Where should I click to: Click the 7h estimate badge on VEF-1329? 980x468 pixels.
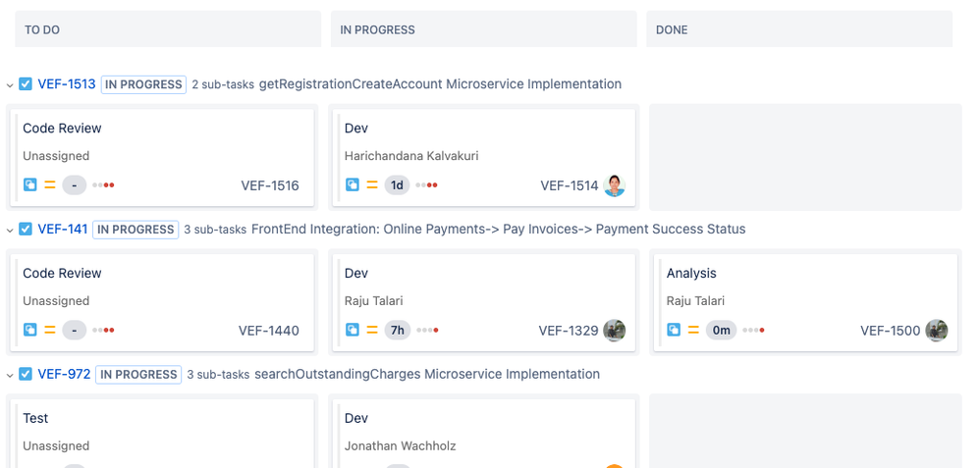398,330
